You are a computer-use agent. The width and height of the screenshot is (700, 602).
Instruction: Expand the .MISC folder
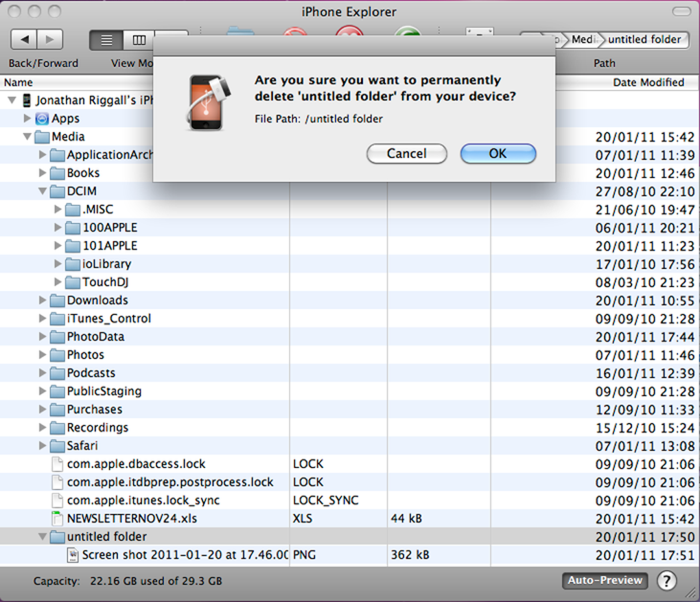[x=58, y=209]
